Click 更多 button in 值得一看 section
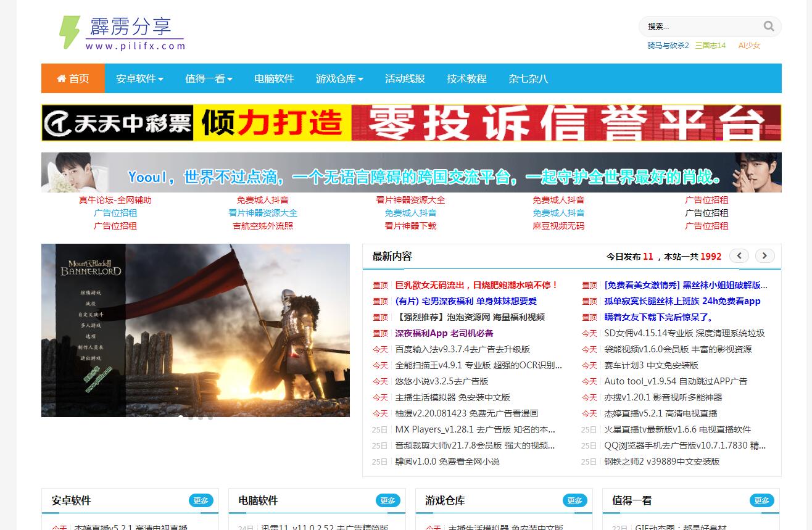Viewport: 812px width, 530px height. pyautogui.click(x=762, y=500)
